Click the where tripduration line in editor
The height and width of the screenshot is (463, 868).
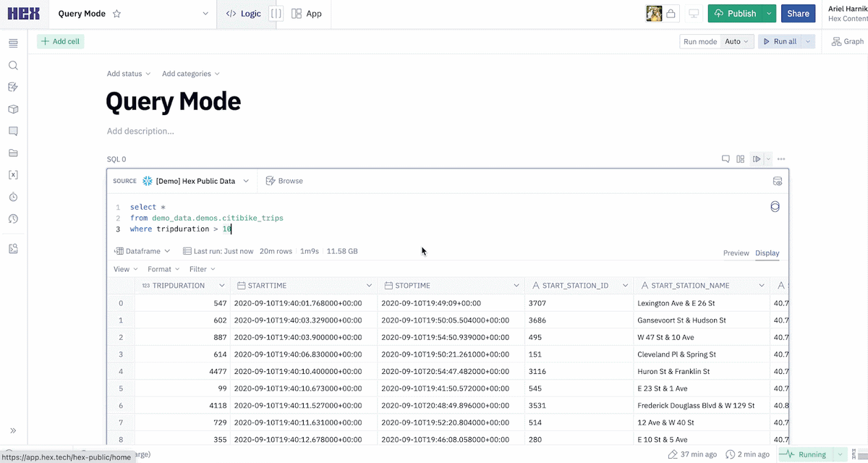pos(181,229)
